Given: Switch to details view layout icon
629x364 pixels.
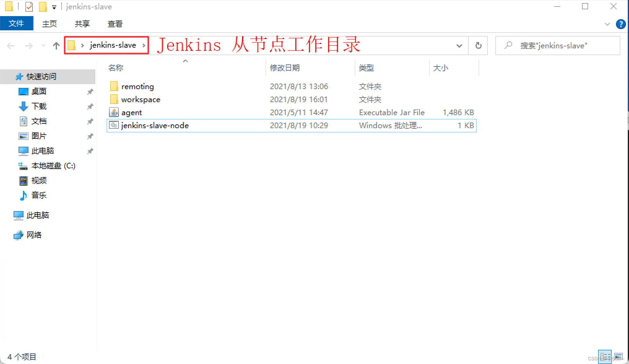Looking at the screenshot, I should click(x=605, y=357).
